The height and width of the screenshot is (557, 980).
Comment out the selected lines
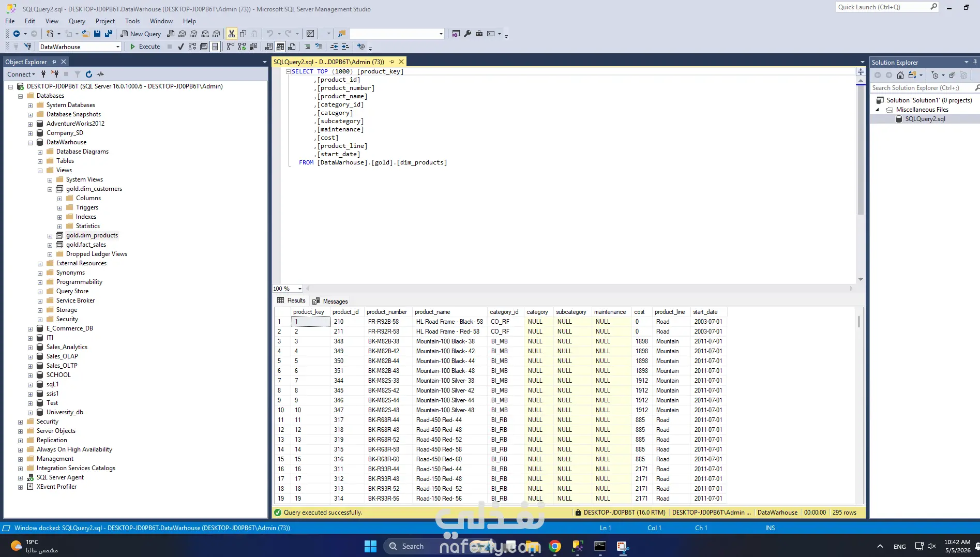click(x=307, y=47)
